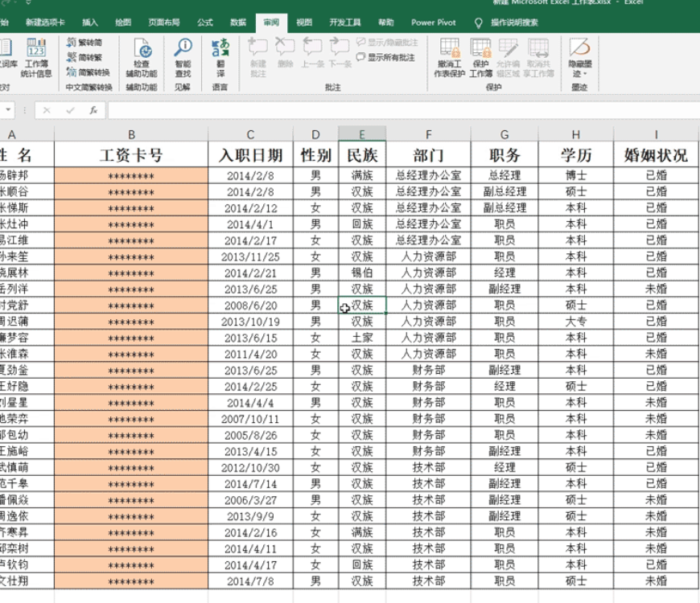The image size is (700, 603).
Task: Select column F header
Action: pos(429,134)
